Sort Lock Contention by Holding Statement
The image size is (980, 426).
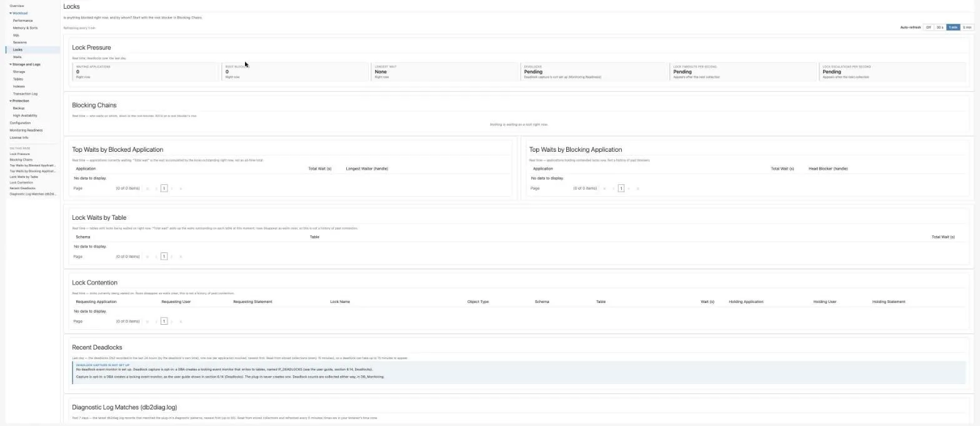(x=889, y=302)
